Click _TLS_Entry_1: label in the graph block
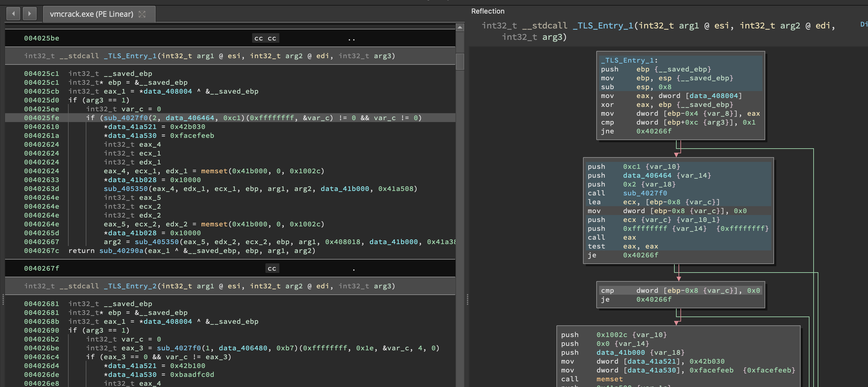The width and height of the screenshot is (868, 387). tap(629, 60)
